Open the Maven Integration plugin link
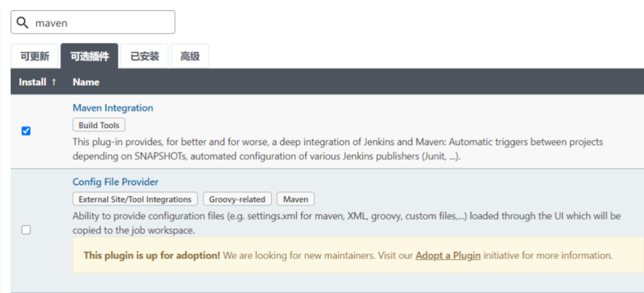 coord(113,108)
